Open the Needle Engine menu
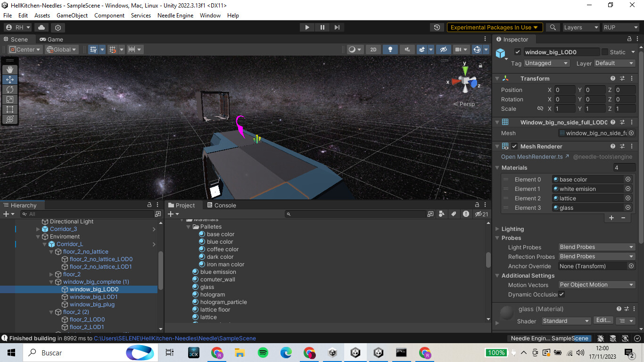The width and height of the screenshot is (644, 362). pyautogui.click(x=175, y=16)
